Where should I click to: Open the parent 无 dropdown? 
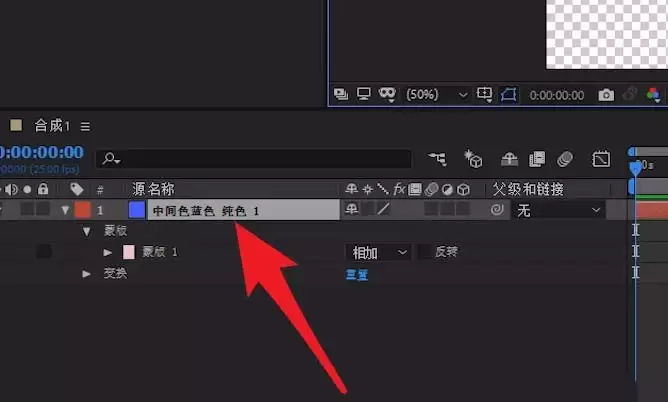558,210
